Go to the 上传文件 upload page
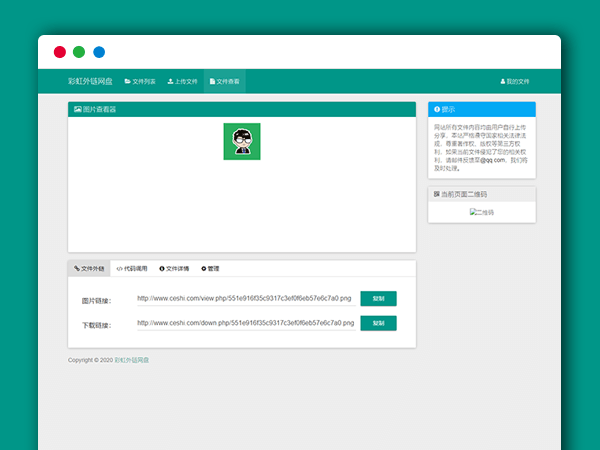600x450 pixels. tap(182, 81)
